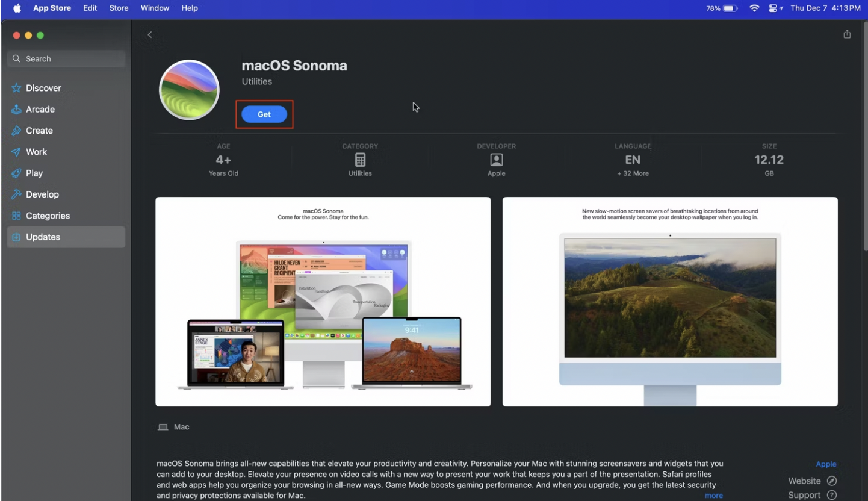
Task: Click the Support question-mark icon
Action: 832,495
